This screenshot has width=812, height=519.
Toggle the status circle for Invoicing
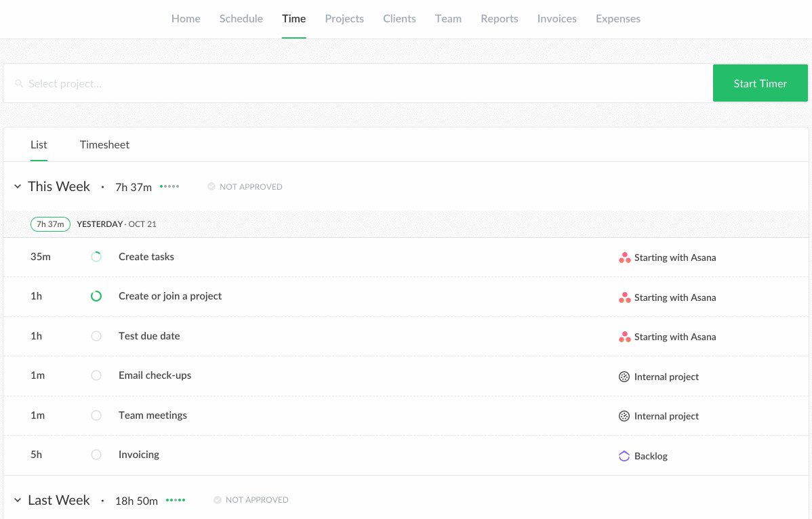96,455
